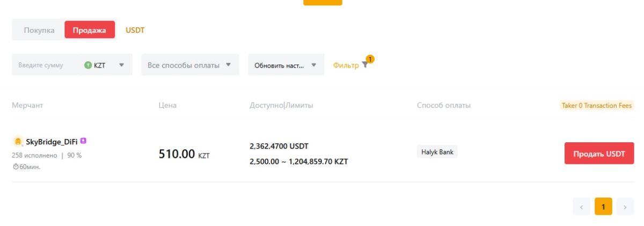Choose the USDT coin tab
This screenshot has height=226, width=644.
[x=135, y=30]
